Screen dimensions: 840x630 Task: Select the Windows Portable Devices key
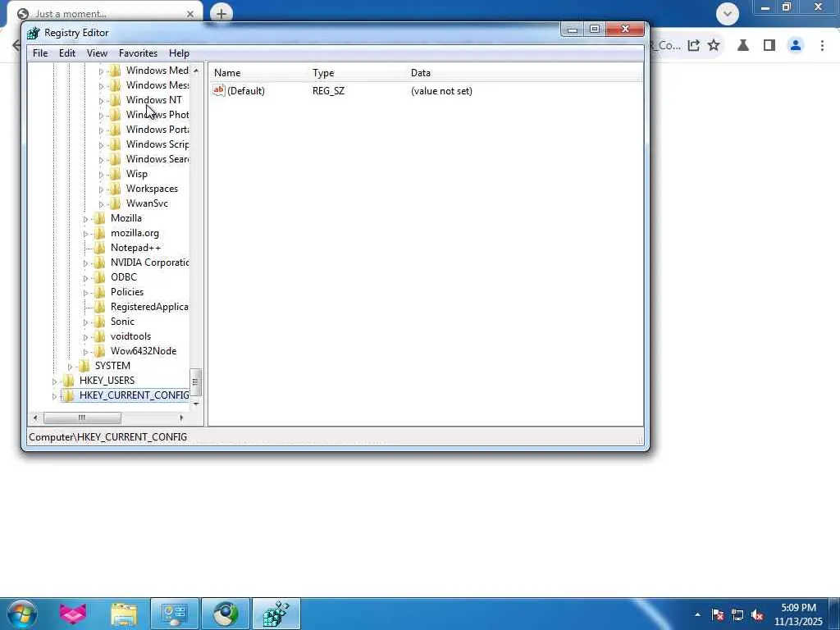pos(157,130)
